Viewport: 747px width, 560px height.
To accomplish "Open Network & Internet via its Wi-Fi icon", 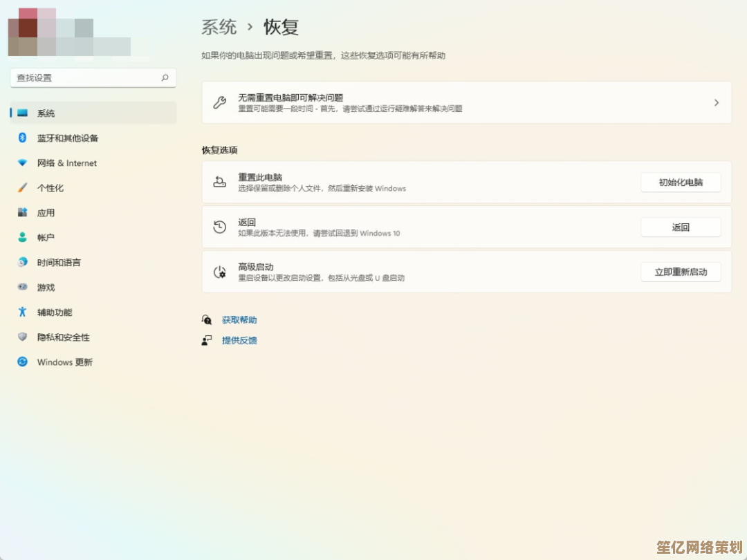I will click(x=22, y=162).
